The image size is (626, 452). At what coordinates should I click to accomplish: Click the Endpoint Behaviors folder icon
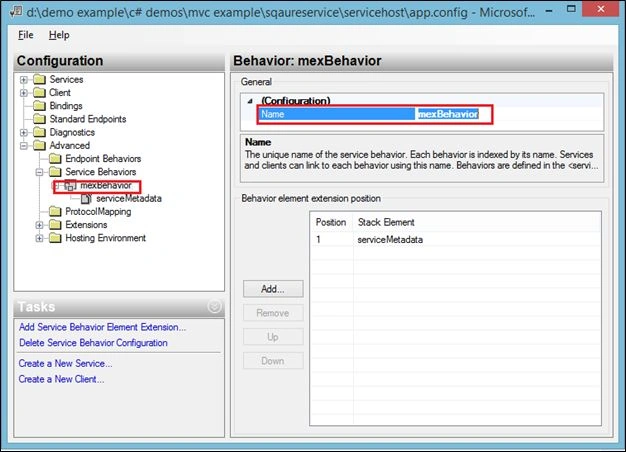click(x=55, y=159)
